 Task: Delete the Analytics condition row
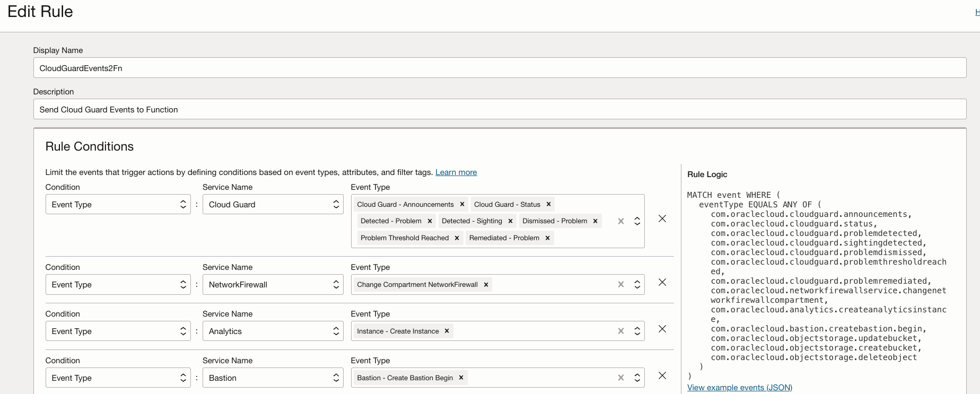(662, 329)
